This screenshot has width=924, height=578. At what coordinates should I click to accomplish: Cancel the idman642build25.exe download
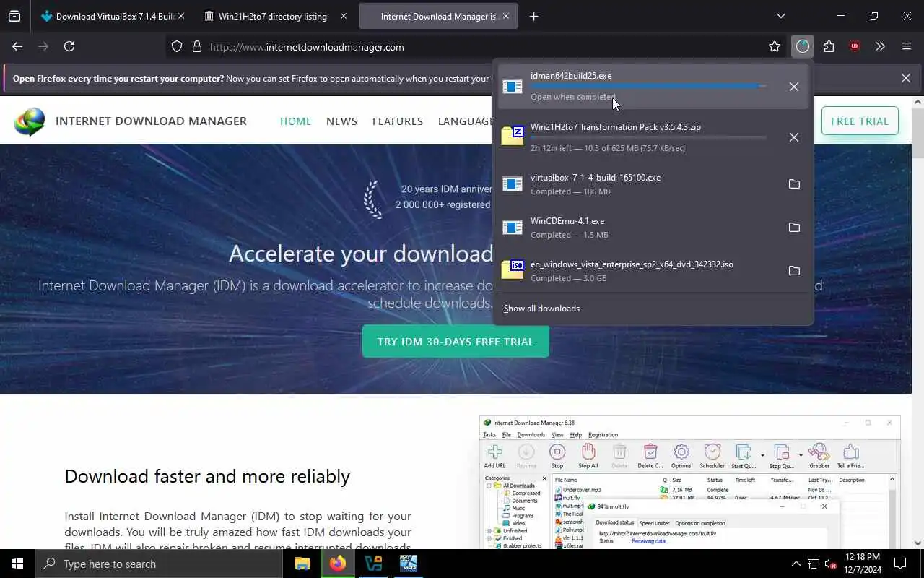point(794,87)
